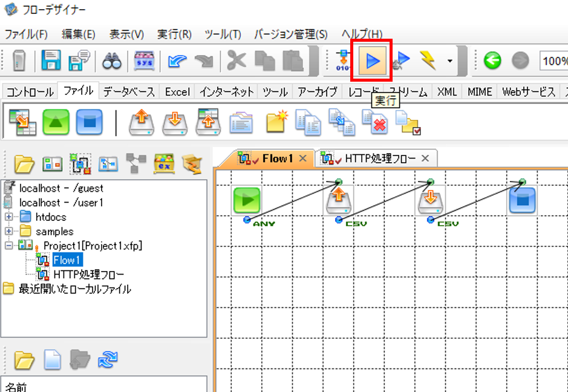Select FilePut down-arrow drive component in palette
The image size is (568, 392).
[175, 122]
